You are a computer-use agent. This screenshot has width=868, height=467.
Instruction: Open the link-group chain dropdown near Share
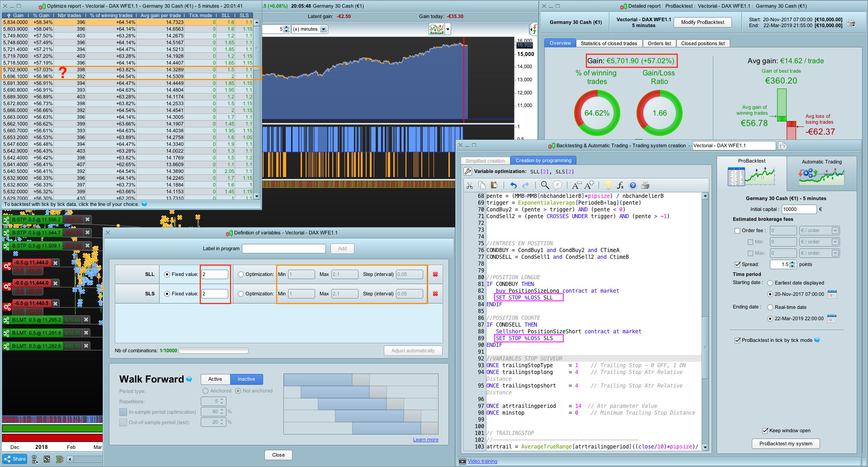(35, 459)
